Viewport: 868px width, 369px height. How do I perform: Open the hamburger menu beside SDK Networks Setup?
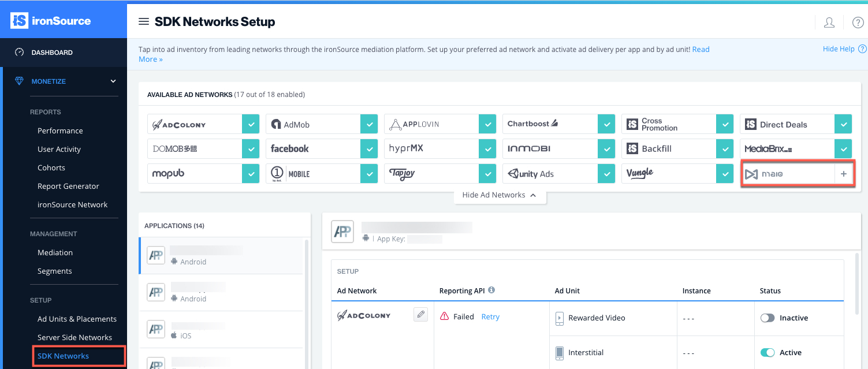click(144, 22)
